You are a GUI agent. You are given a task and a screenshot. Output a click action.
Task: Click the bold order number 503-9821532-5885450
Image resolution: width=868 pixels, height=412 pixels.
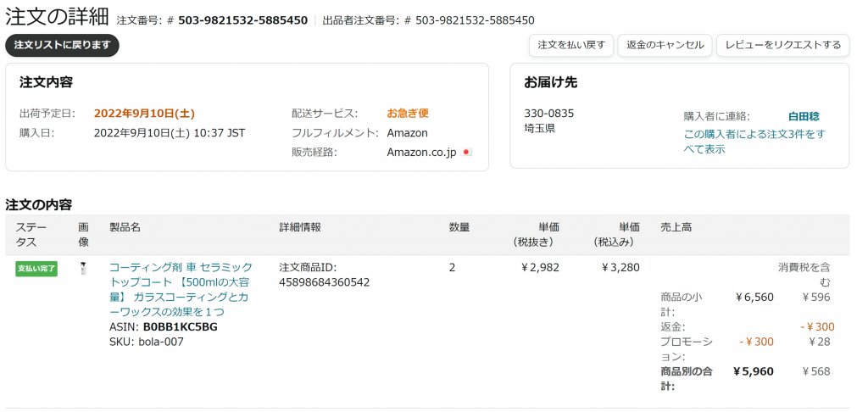(243, 20)
